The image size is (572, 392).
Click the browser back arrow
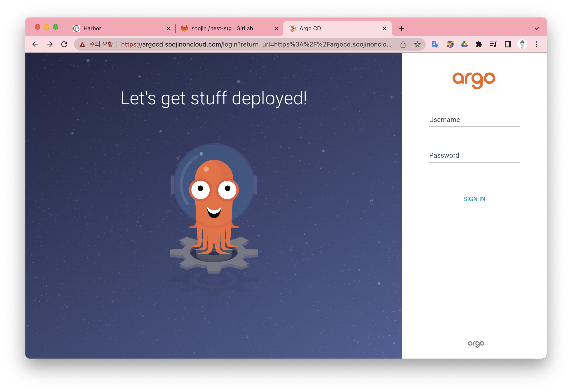point(35,44)
